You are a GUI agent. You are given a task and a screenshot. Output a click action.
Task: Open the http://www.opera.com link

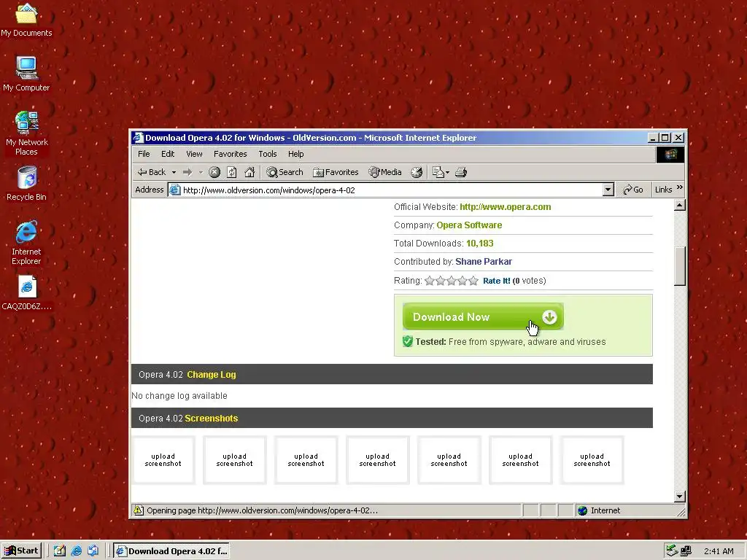click(x=505, y=206)
